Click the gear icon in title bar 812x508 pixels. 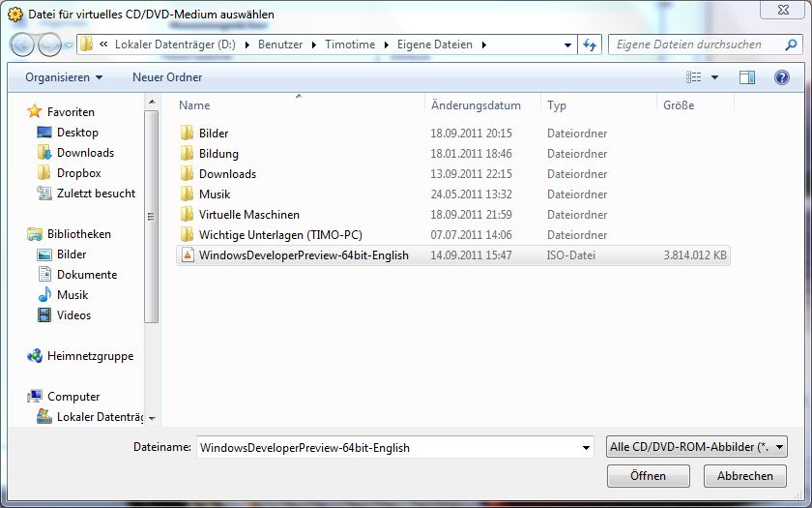coord(15,14)
